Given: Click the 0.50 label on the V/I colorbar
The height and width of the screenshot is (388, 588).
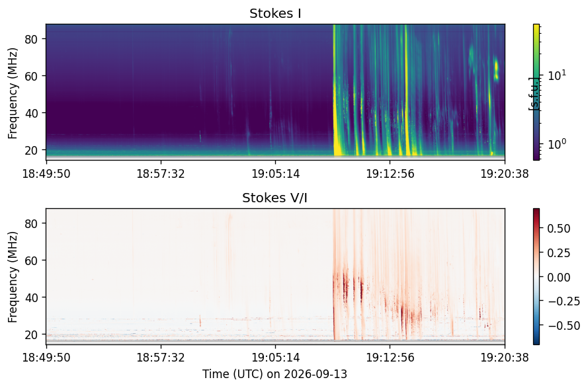Looking at the screenshot, I should 559,228.
